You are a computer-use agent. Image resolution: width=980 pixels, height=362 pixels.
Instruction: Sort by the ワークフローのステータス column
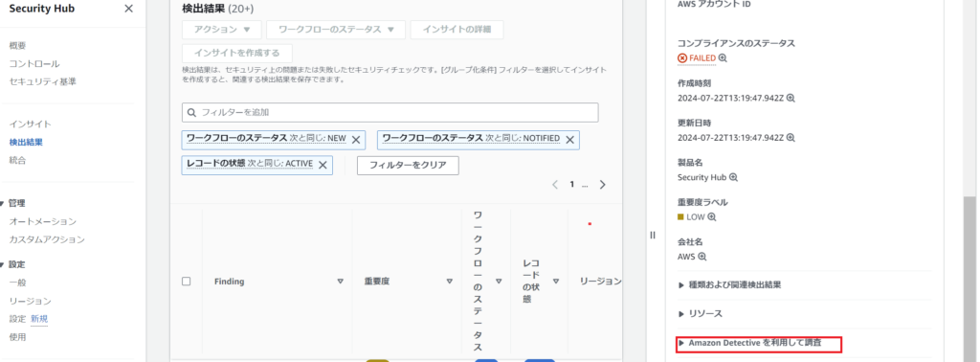498,282
